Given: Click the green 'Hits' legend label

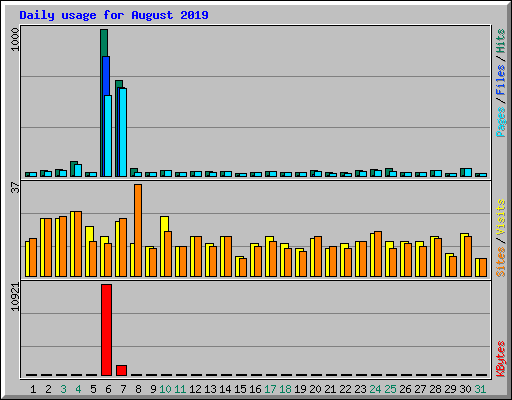Looking at the screenshot, I should point(500,41).
